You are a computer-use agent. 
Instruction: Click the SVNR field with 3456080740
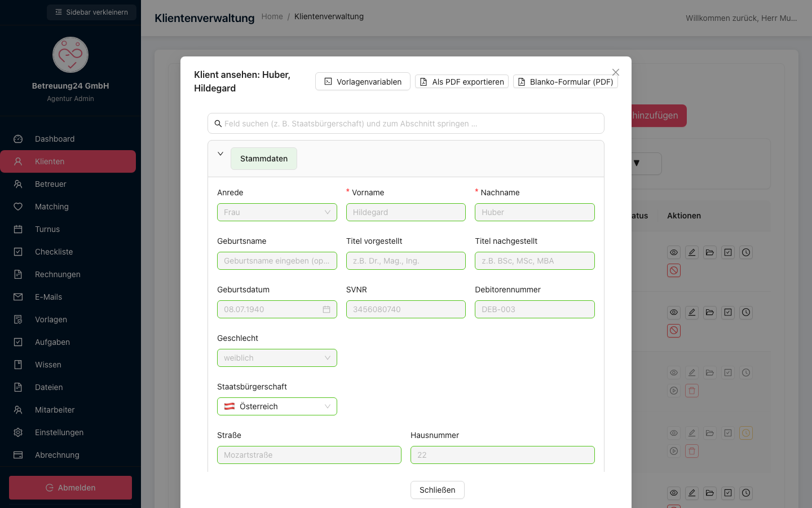tap(406, 309)
